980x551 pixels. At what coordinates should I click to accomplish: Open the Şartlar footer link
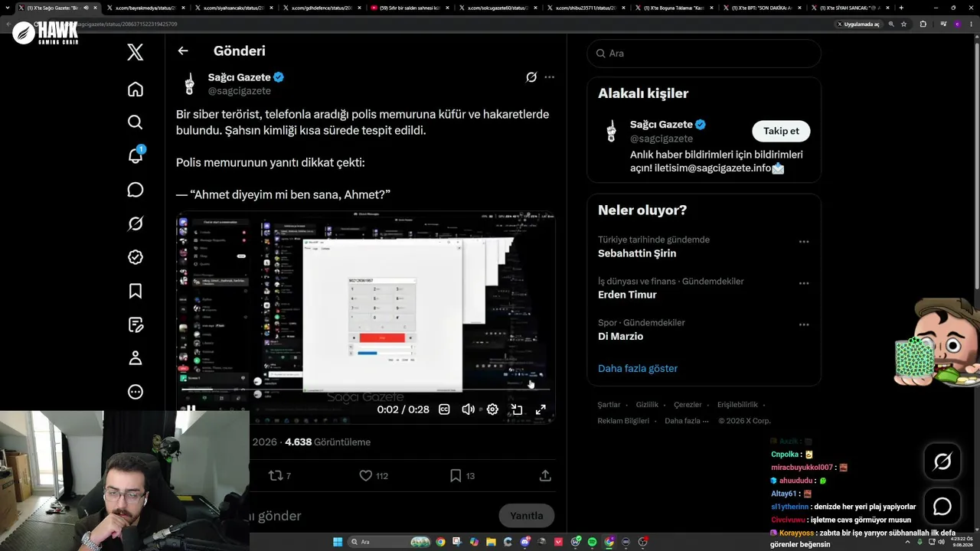(x=609, y=405)
